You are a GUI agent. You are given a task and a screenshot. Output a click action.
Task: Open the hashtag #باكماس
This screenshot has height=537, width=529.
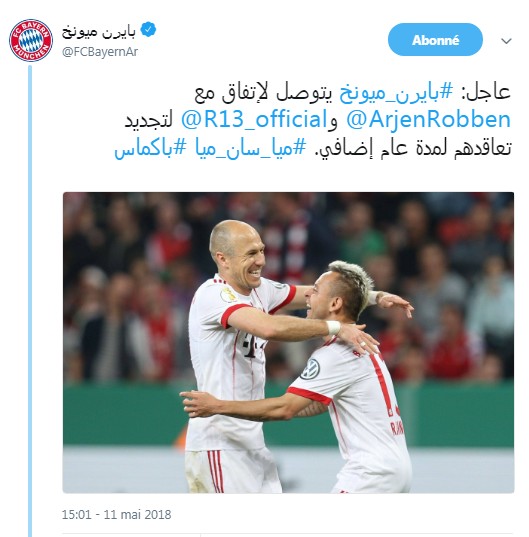click(151, 148)
